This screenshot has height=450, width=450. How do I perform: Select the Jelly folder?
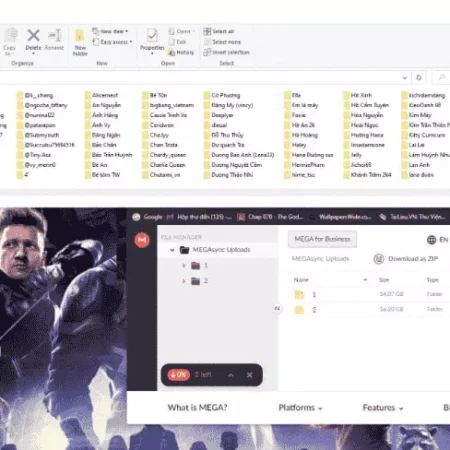pos(353,155)
